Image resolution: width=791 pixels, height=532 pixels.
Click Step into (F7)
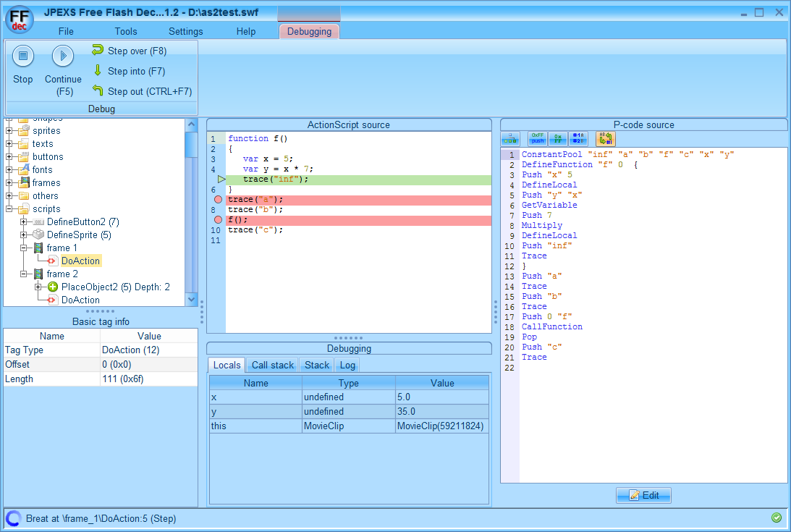coord(130,71)
